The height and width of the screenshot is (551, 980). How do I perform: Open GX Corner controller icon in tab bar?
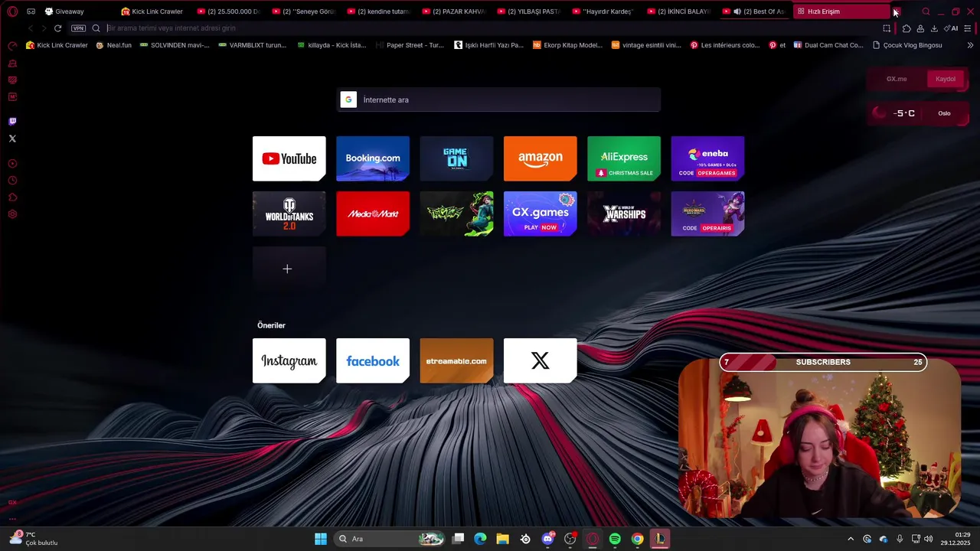31,11
